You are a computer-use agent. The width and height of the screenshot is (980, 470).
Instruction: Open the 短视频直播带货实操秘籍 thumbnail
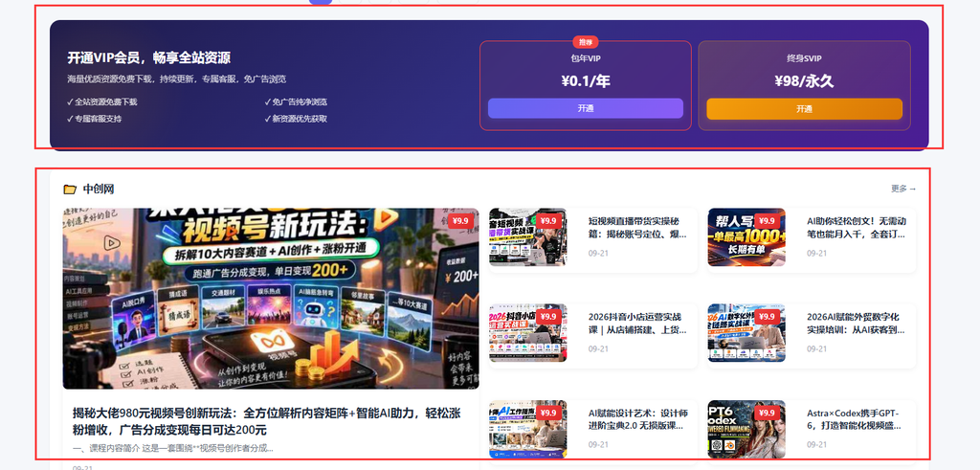527,236
